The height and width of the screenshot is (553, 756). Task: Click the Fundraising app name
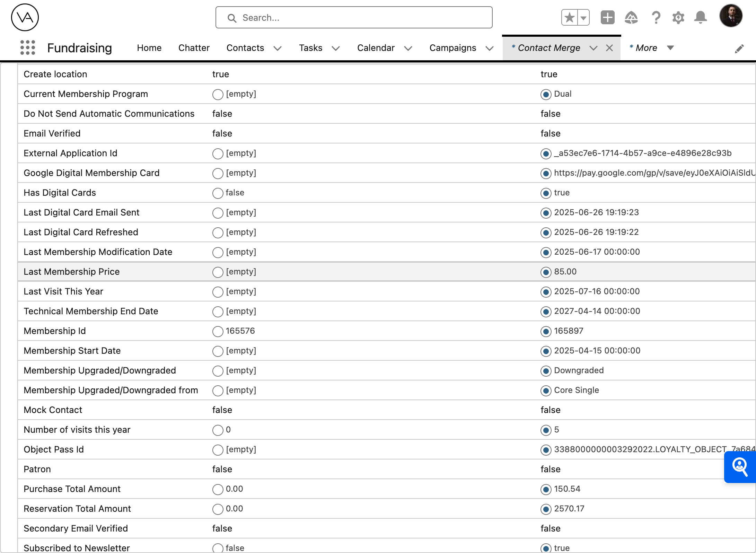tap(79, 48)
